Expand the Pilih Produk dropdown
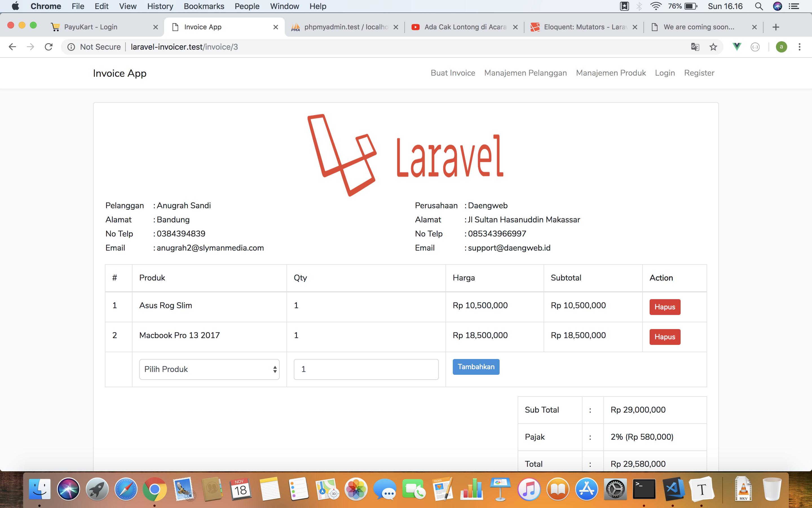This screenshot has height=508, width=812. pos(209,369)
